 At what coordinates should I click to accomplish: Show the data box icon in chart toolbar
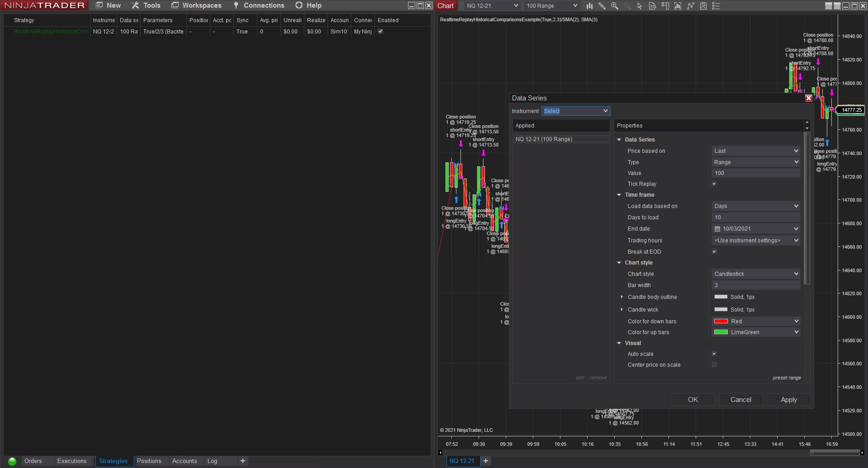click(x=652, y=6)
